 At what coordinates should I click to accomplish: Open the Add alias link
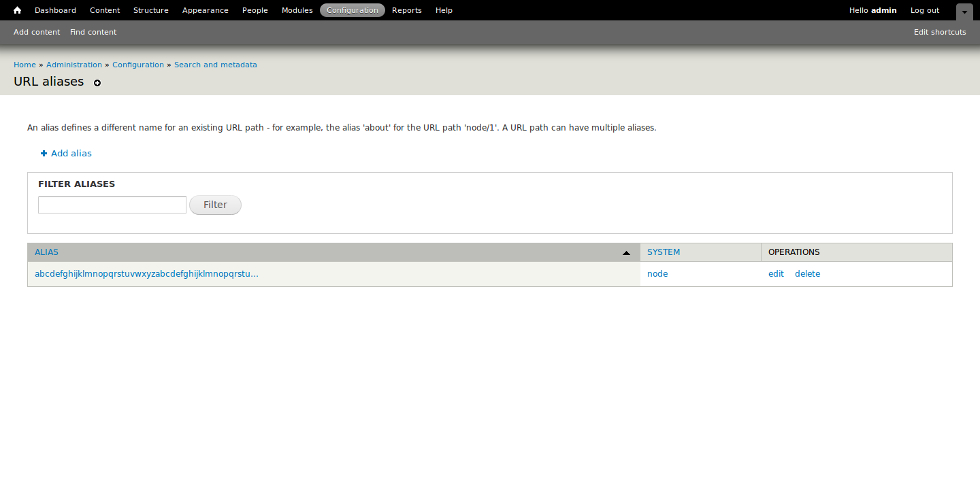point(70,153)
